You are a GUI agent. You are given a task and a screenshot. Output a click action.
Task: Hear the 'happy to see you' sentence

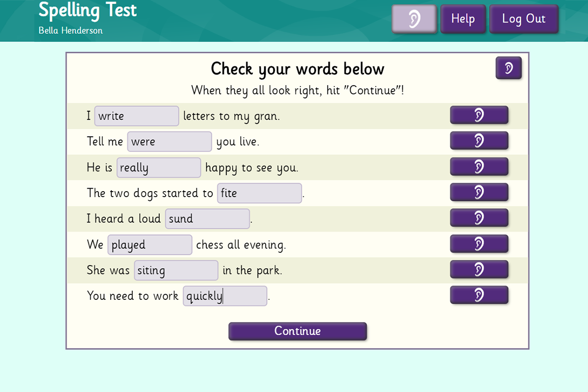[479, 167]
